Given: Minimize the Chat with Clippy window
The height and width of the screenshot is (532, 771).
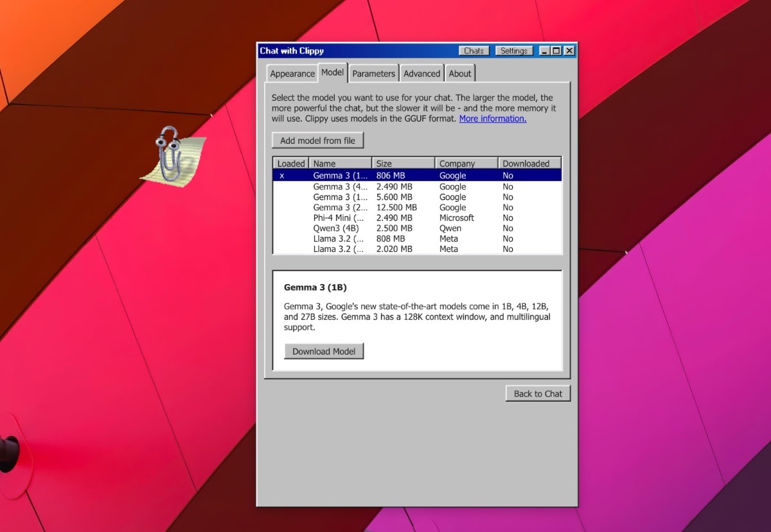Looking at the screenshot, I should tap(545, 51).
